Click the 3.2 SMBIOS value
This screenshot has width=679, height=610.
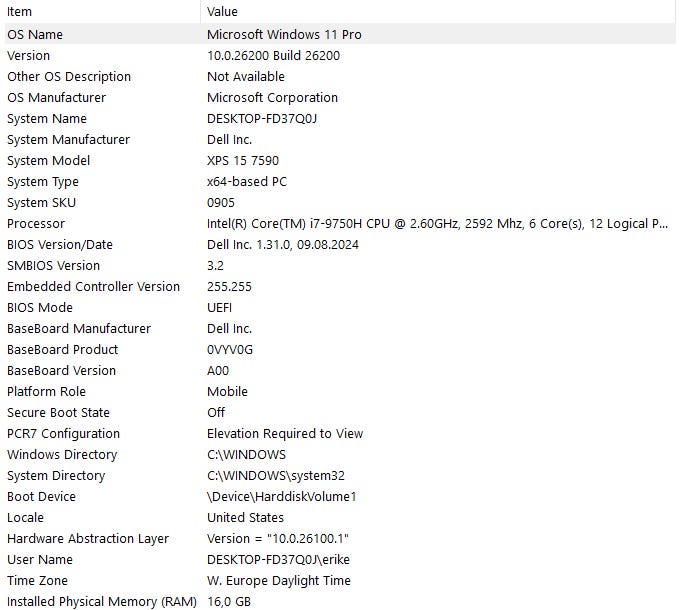pyautogui.click(x=215, y=265)
